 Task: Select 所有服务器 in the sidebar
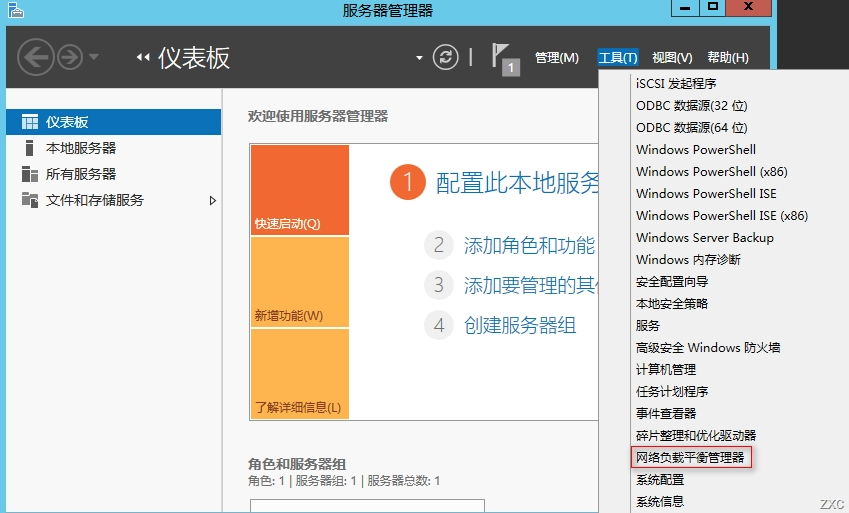coord(113,174)
